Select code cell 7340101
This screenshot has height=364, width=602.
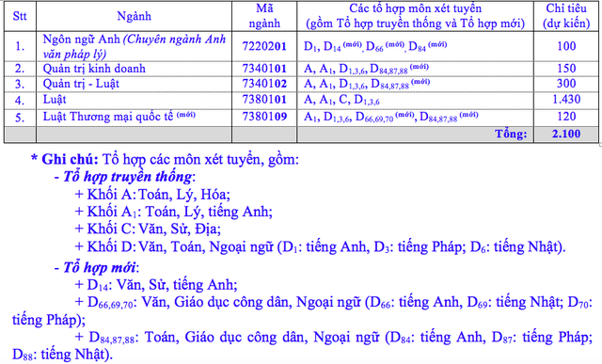(264, 69)
